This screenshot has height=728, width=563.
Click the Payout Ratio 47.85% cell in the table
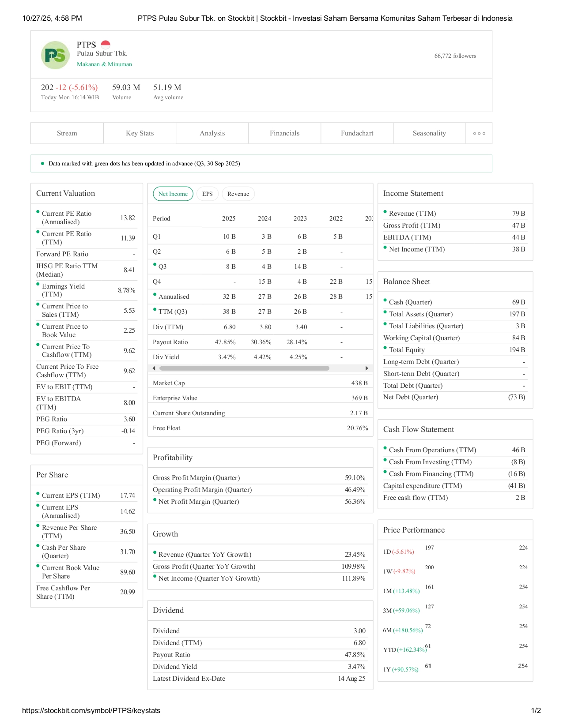point(225,342)
